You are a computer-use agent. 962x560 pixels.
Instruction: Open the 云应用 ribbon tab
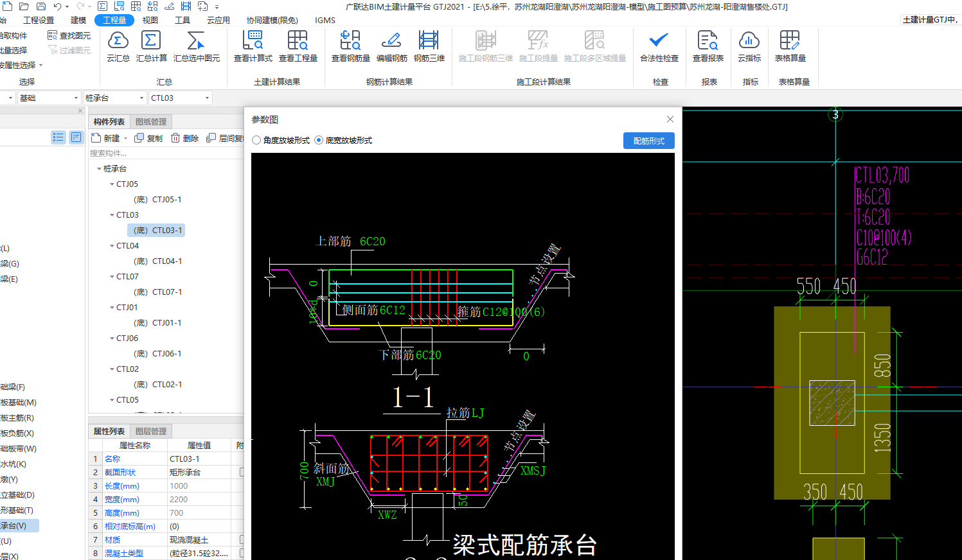(218, 20)
